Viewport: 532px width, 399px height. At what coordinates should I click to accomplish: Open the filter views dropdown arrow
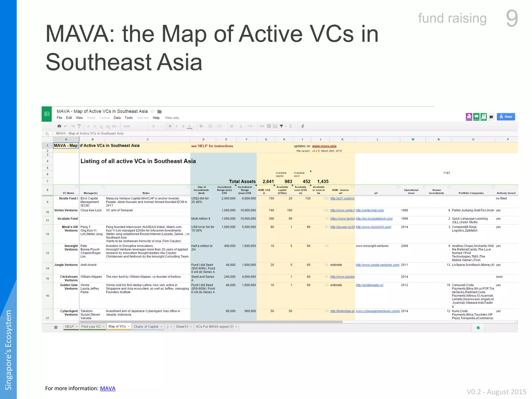[286, 127]
